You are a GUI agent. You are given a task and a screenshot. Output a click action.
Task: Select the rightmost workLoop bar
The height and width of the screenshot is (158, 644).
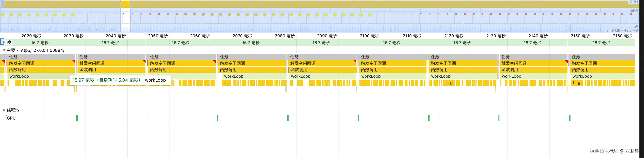(603, 76)
